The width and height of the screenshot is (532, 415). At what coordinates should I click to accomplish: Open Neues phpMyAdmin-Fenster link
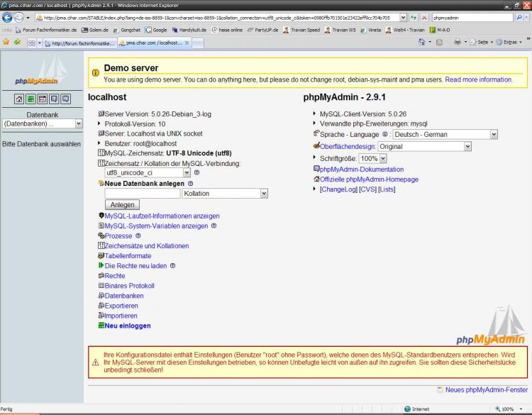[x=486, y=389]
